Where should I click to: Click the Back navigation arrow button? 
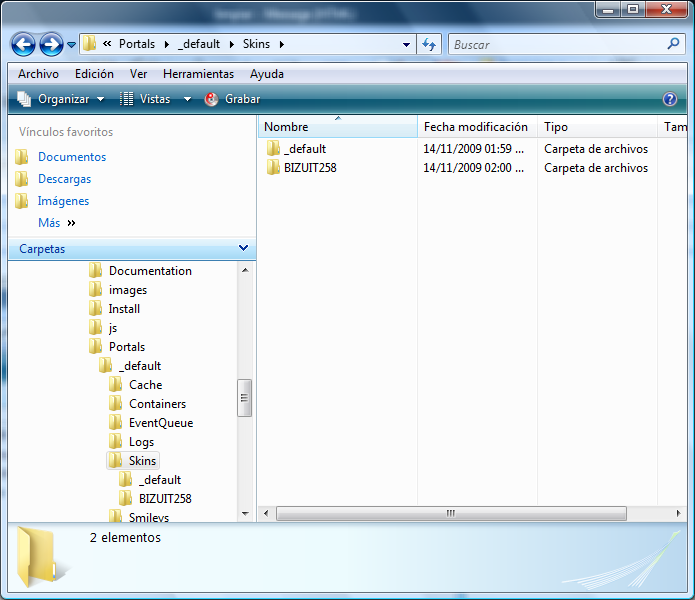coord(24,45)
